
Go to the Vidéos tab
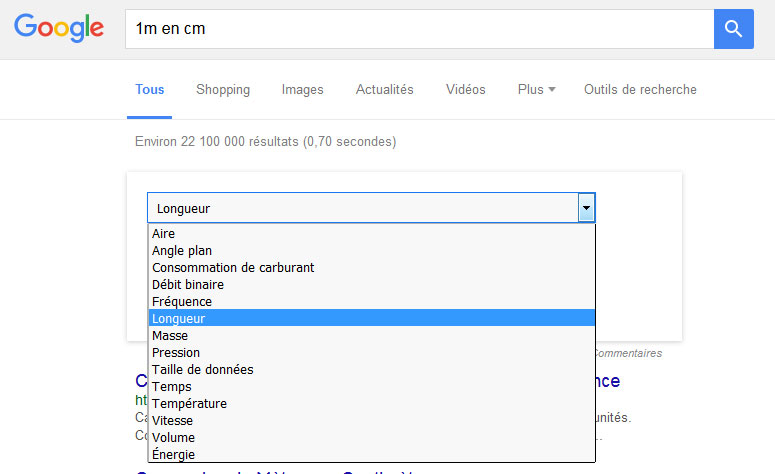465,90
